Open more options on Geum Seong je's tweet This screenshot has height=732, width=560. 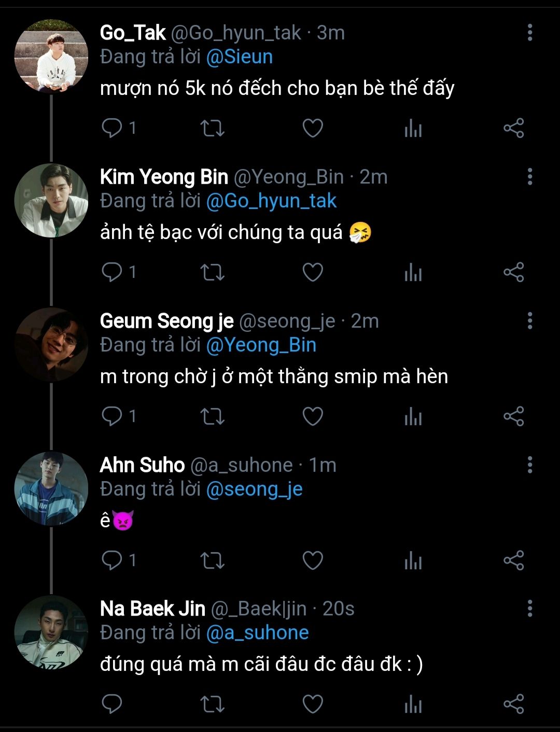[529, 321]
